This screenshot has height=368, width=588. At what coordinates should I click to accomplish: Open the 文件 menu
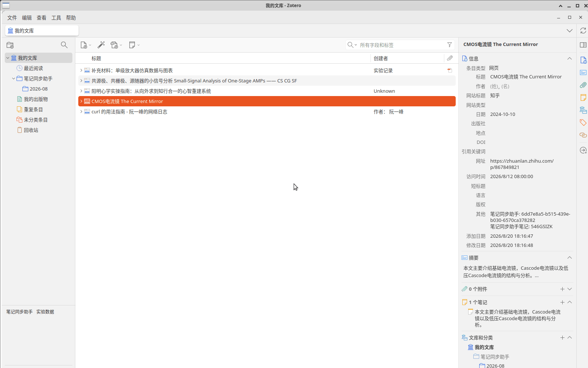click(12, 18)
